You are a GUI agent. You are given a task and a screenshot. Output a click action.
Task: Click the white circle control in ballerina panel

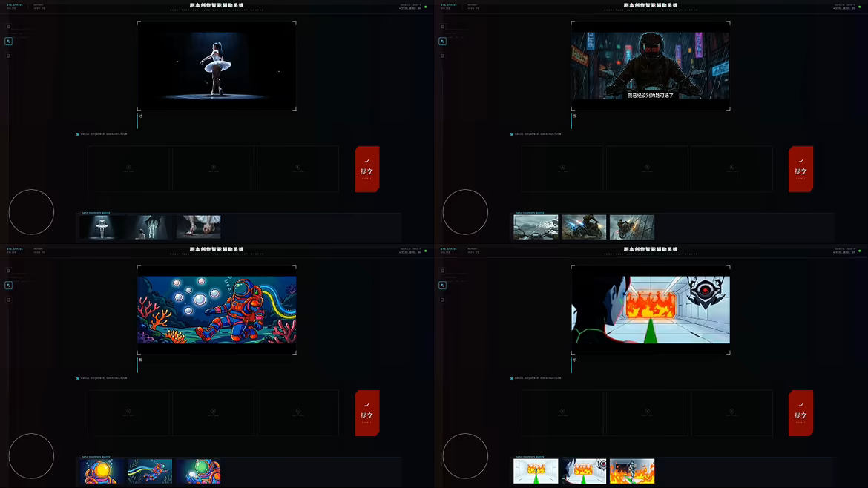[x=31, y=212]
